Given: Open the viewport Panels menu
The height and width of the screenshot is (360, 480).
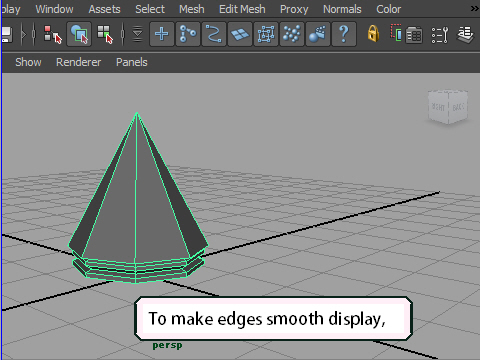Looking at the screenshot, I should point(132,62).
